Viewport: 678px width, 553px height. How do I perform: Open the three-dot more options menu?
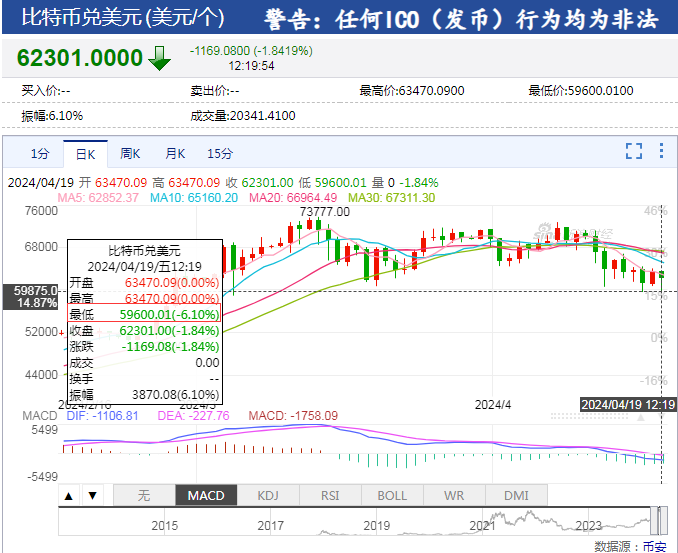click(x=661, y=150)
